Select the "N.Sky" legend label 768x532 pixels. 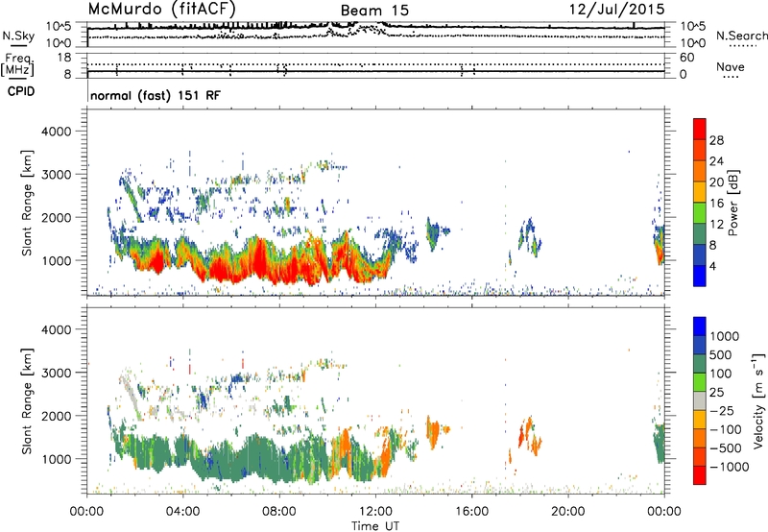tap(18, 36)
